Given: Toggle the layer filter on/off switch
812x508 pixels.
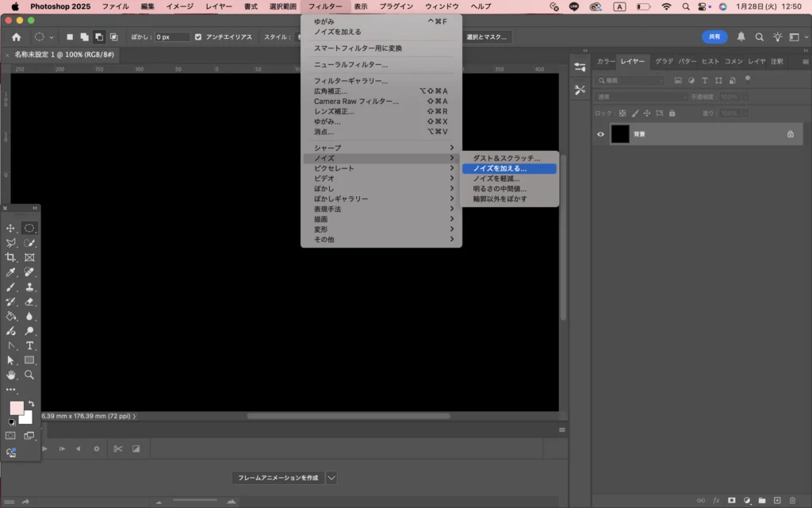Looking at the screenshot, I should (747, 79).
